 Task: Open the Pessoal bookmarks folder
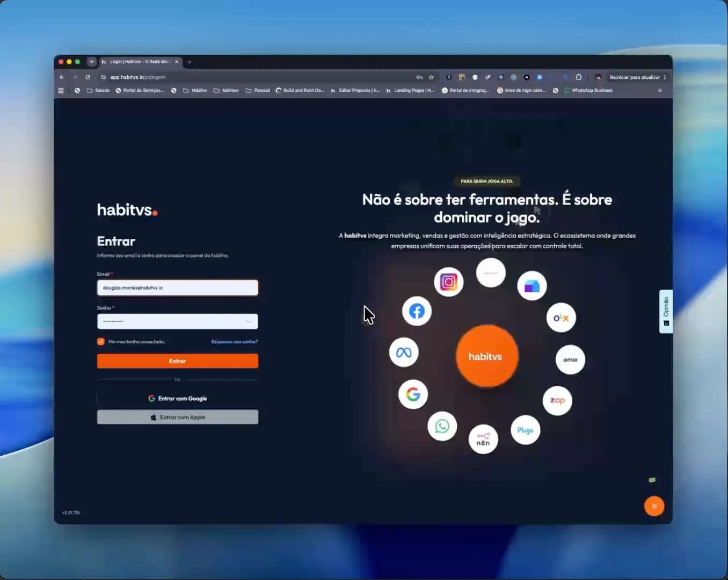[x=258, y=91]
